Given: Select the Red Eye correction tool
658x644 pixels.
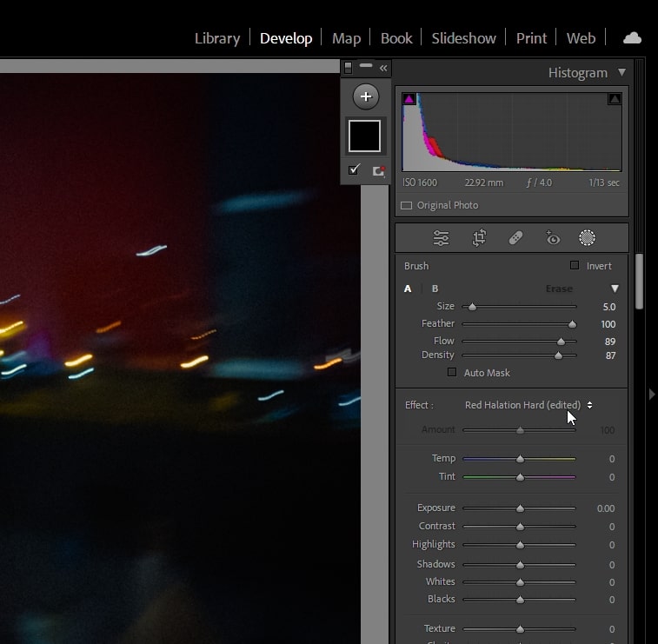Looking at the screenshot, I should tap(552, 238).
